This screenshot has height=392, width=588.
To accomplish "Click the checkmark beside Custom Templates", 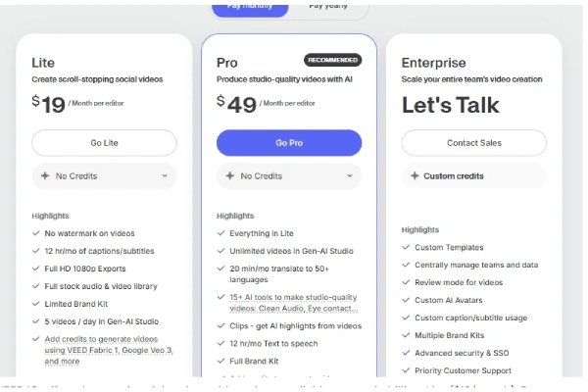I will tap(406, 247).
